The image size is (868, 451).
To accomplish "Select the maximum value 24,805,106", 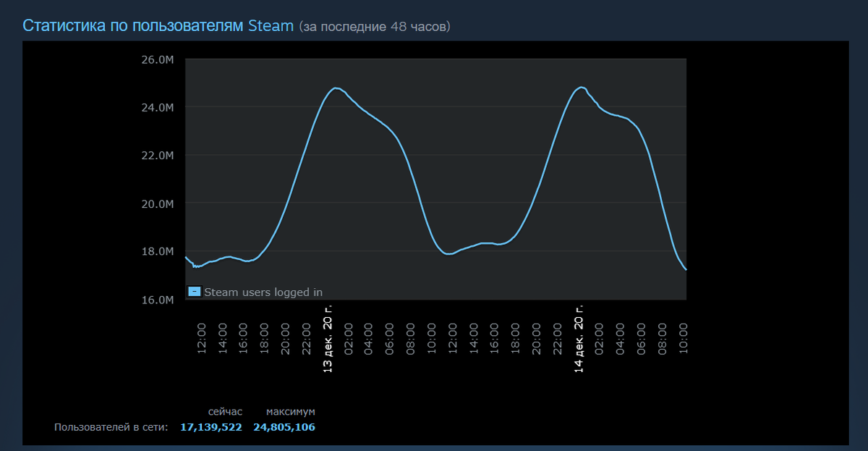I will 284,427.
